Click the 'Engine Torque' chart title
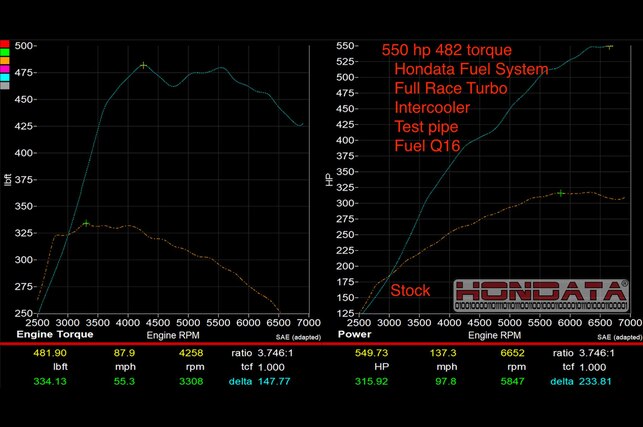Image resolution: width=643 pixels, height=427 pixels. (x=55, y=334)
